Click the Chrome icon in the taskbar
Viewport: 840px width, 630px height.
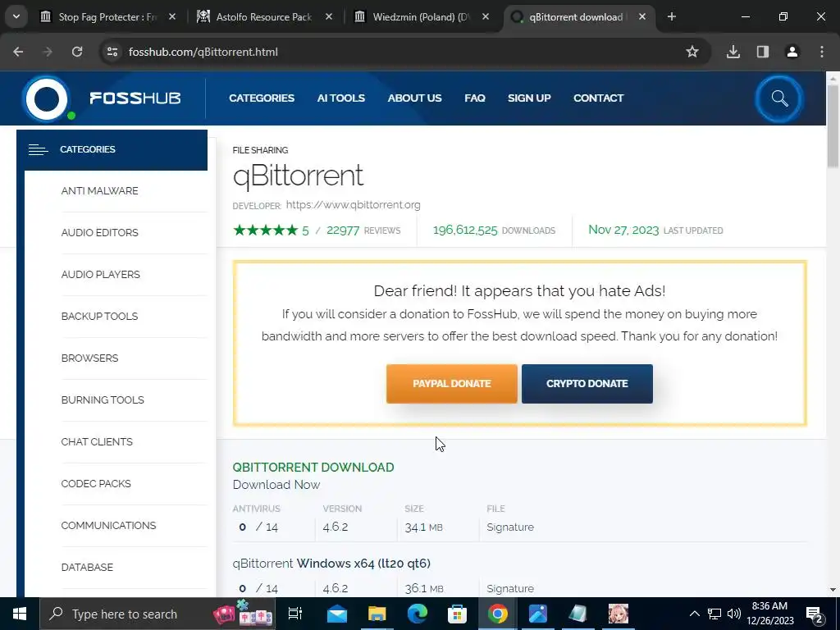497,614
